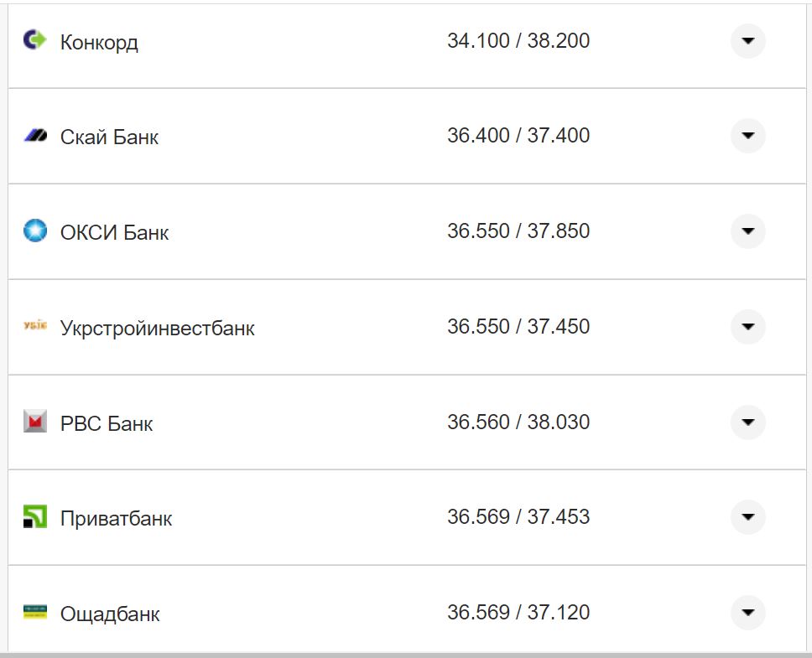Expand the РВС Банк row arrow

click(x=747, y=422)
